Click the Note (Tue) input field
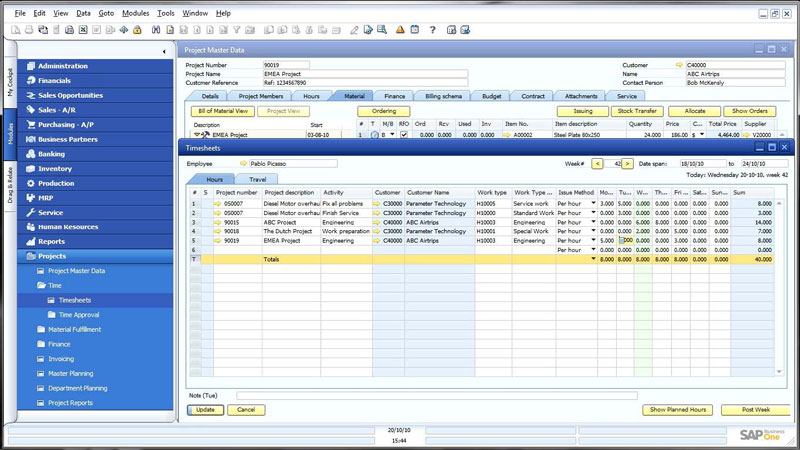800x450 pixels. point(437,395)
